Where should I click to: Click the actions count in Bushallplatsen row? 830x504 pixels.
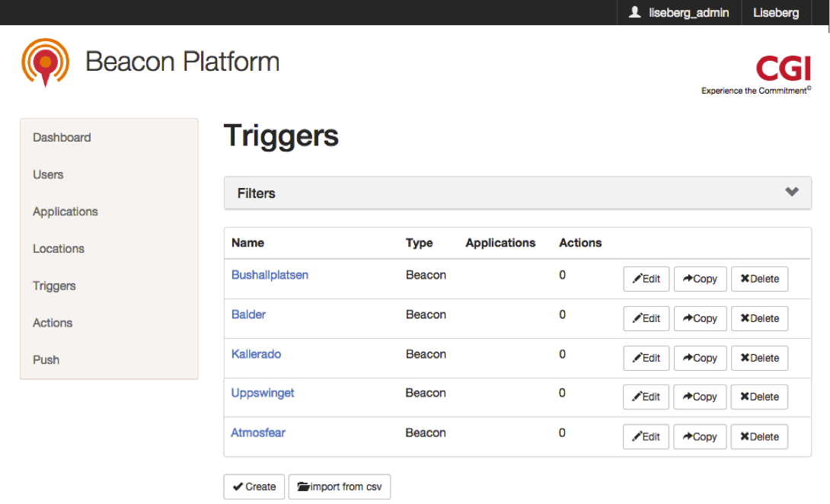click(562, 275)
